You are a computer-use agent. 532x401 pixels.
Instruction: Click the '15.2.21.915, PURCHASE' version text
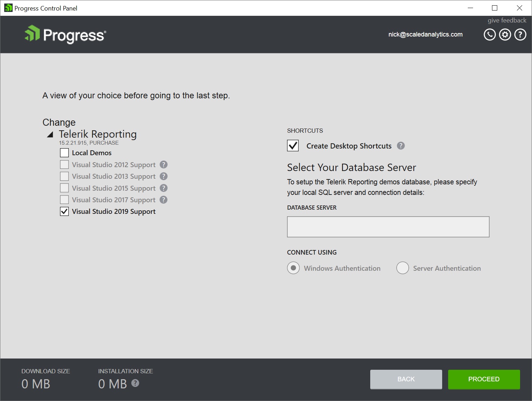pos(89,143)
